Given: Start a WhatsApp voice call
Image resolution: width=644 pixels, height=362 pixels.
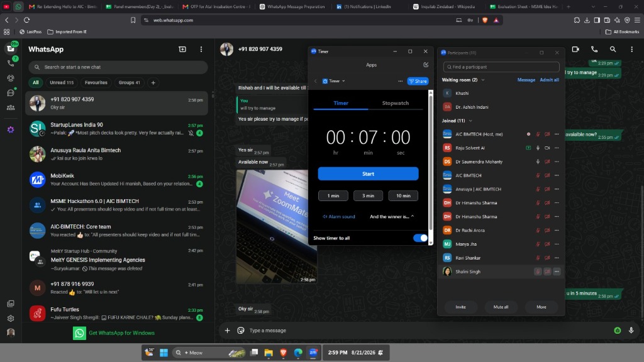Looking at the screenshot, I should [594, 49].
